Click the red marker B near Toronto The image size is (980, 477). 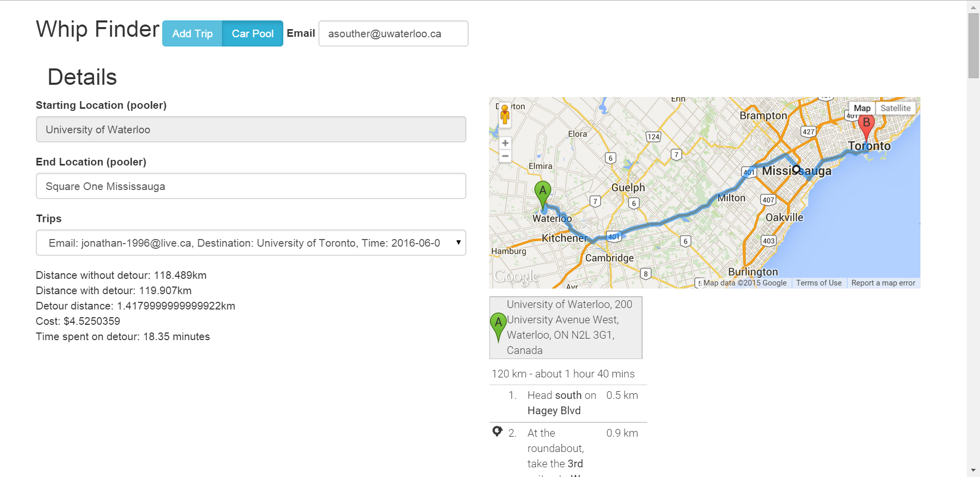point(866,126)
